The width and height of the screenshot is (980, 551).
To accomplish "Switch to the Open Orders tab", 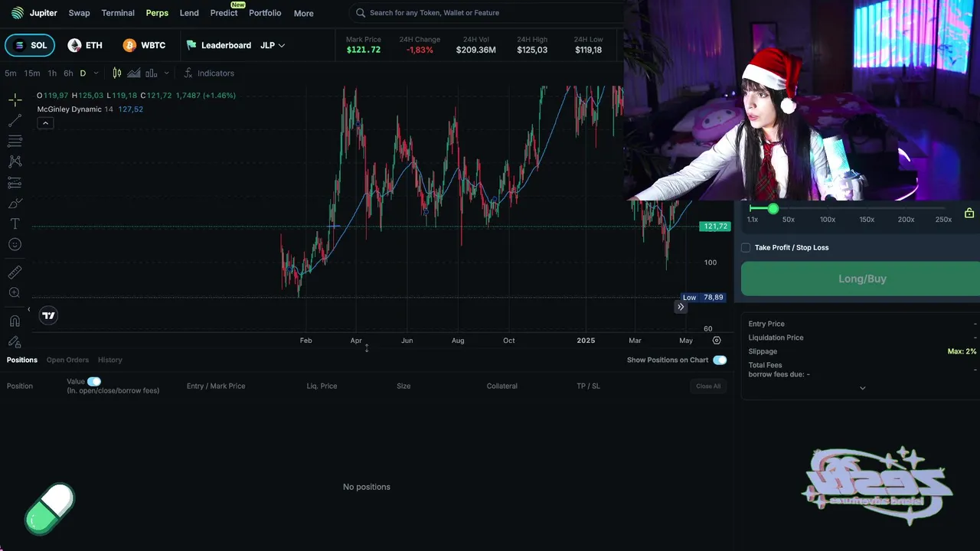I will (x=67, y=360).
